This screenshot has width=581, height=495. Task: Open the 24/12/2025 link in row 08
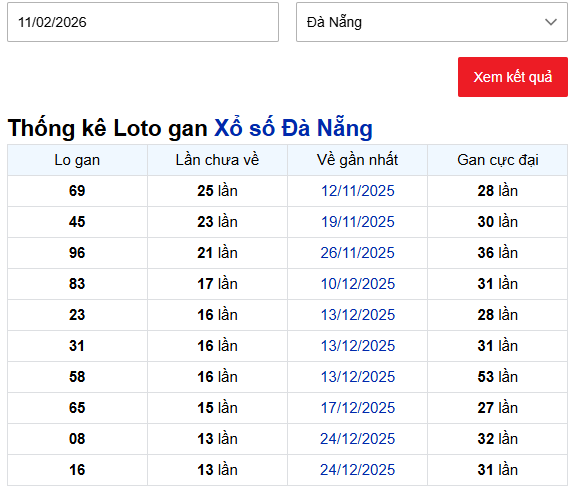click(x=358, y=439)
